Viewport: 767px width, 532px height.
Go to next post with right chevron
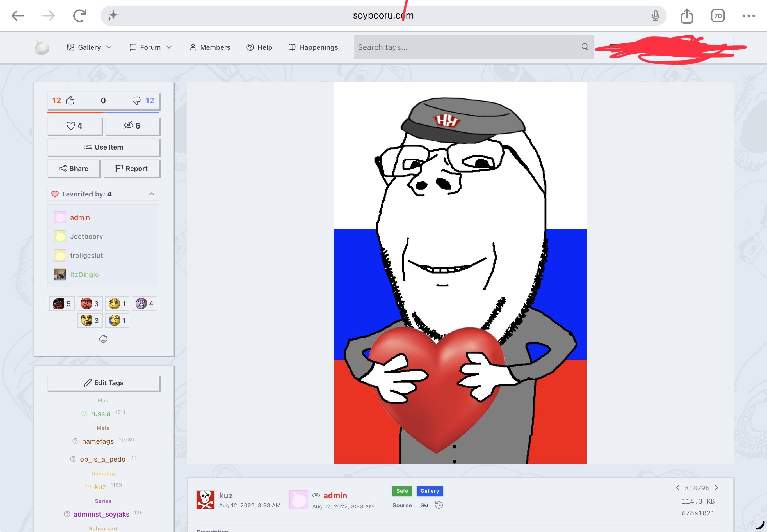[716, 488]
